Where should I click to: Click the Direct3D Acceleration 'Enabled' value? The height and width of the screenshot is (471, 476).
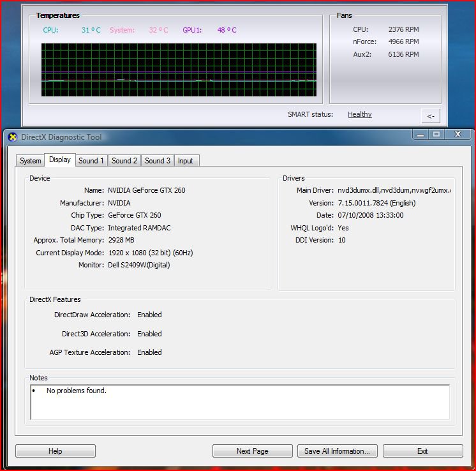pyautogui.click(x=149, y=334)
